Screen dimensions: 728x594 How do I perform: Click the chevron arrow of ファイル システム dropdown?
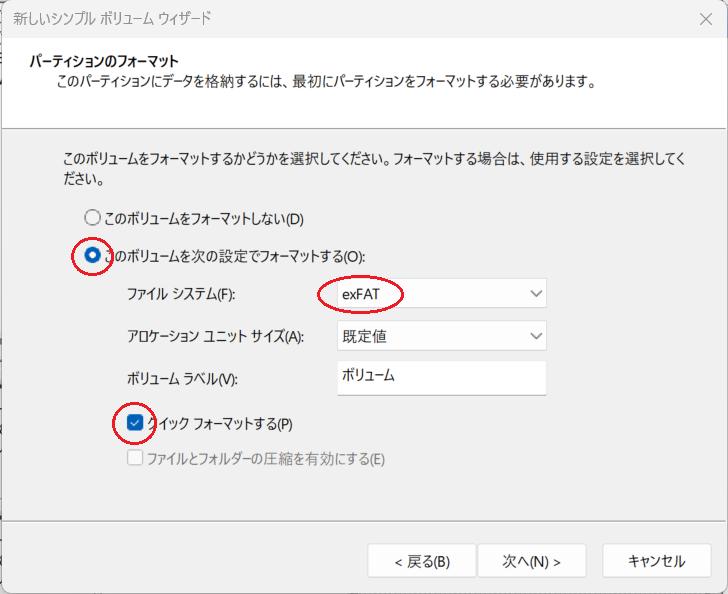[536, 294]
